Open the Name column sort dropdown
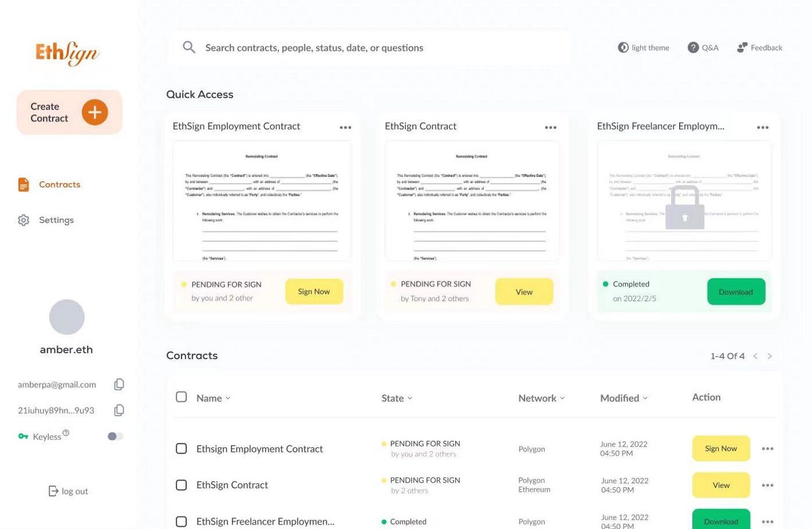 pyautogui.click(x=227, y=398)
